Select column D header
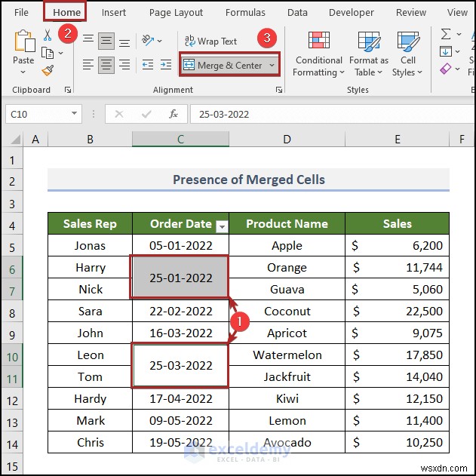Screen dimensions: 476x476 pyautogui.click(x=287, y=140)
